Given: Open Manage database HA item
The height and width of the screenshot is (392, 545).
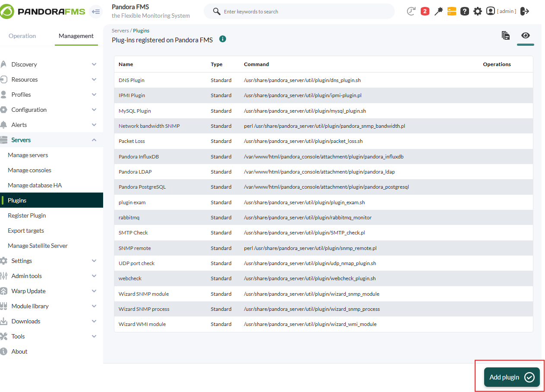Looking at the screenshot, I should pos(35,185).
